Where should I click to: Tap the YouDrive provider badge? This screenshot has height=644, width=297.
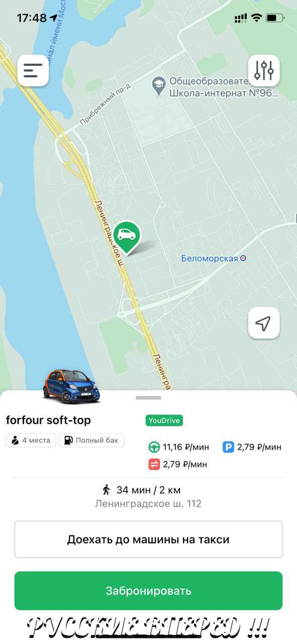[x=164, y=421]
